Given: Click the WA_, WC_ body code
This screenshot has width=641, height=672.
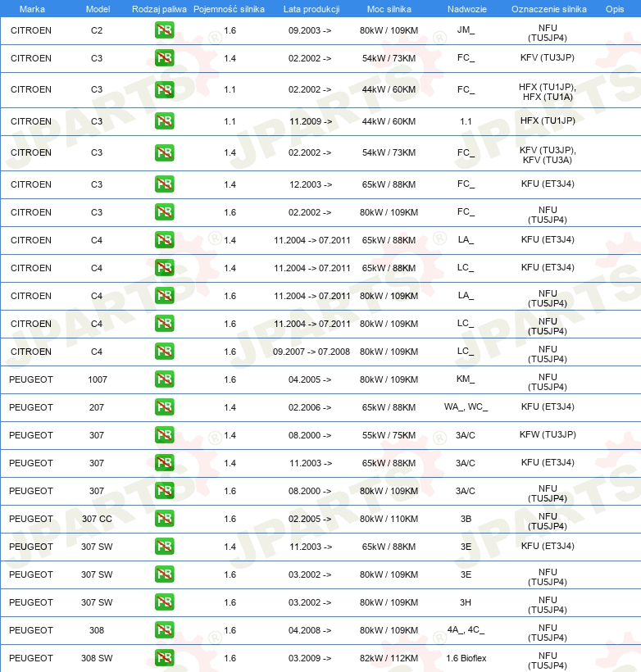Looking at the screenshot, I should tap(466, 406).
